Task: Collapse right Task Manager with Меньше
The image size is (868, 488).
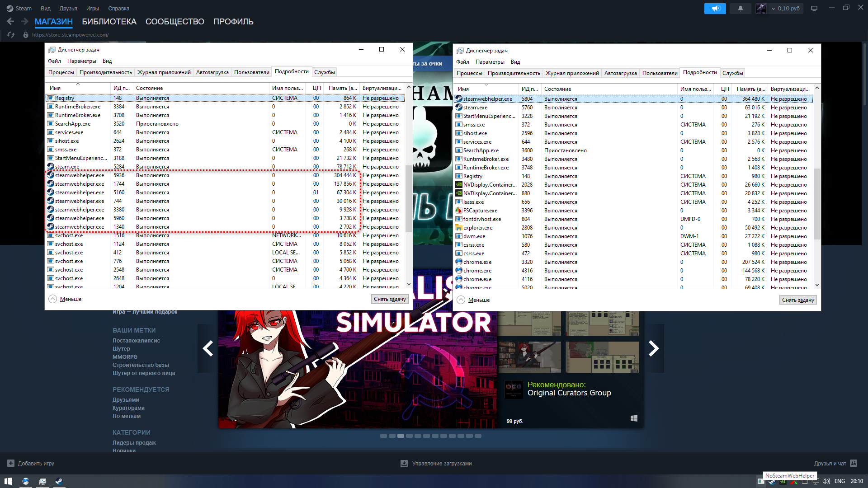Action: (x=474, y=300)
